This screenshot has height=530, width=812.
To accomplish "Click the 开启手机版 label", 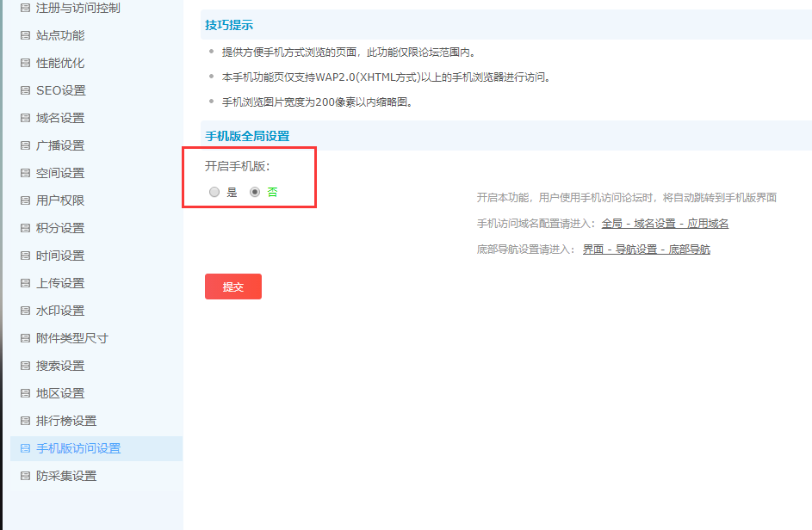I will coord(237,166).
